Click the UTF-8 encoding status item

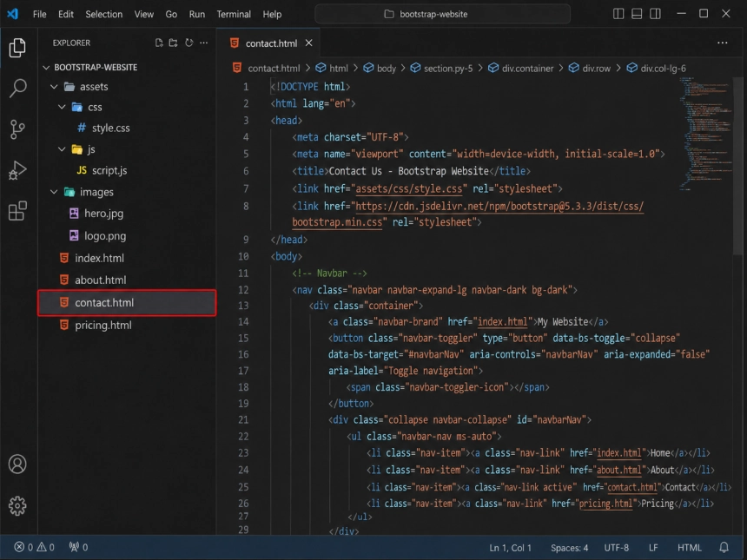(x=617, y=548)
